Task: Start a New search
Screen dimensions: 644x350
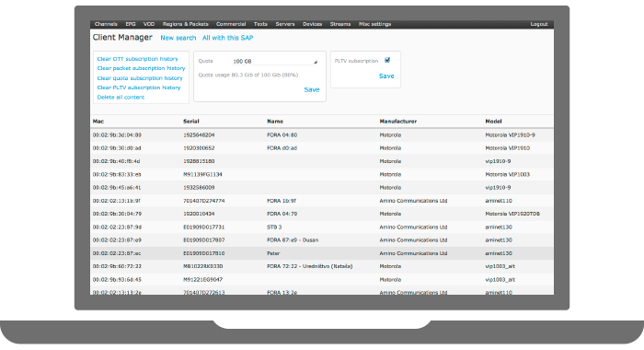Action: tap(178, 38)
